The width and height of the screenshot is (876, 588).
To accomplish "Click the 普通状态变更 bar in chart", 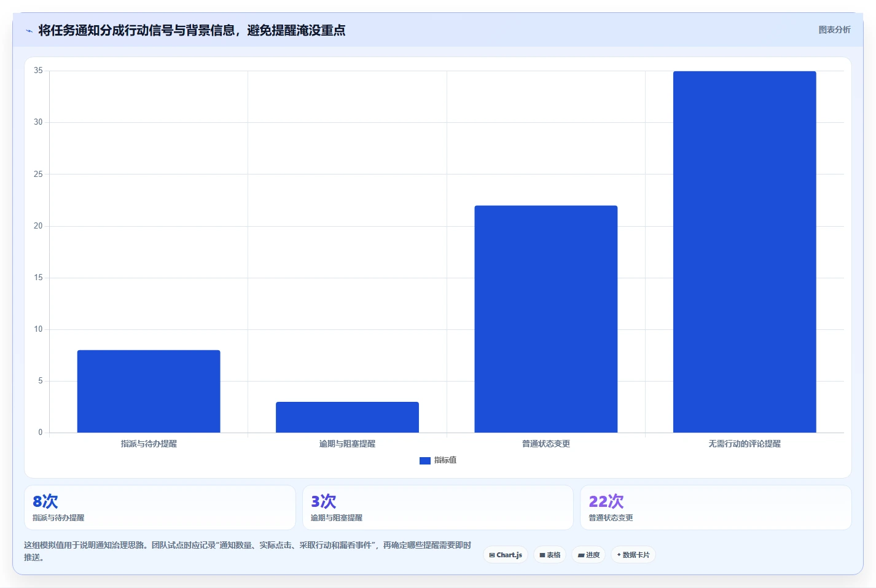I will (x=546, y=319).
